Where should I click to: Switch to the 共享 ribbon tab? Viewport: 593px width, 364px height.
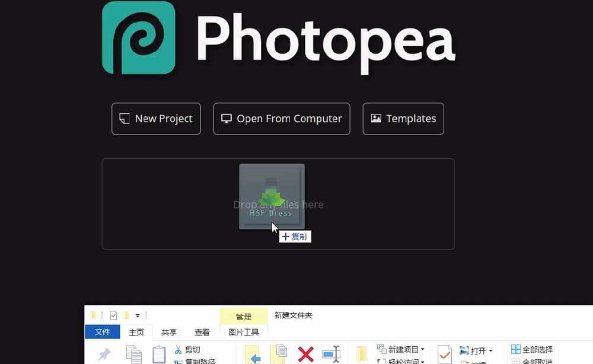[168, 332]
